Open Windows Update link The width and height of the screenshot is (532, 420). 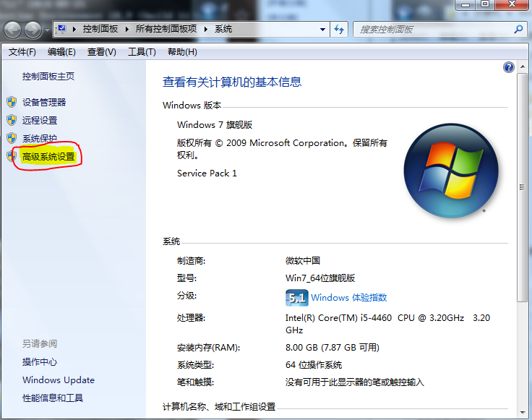click(59, 380)
